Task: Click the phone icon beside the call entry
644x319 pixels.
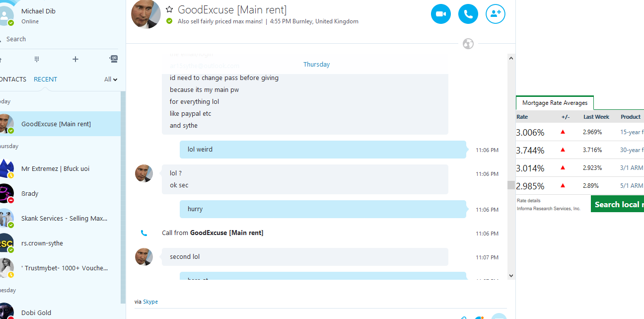Action: (x=144, y=233)
